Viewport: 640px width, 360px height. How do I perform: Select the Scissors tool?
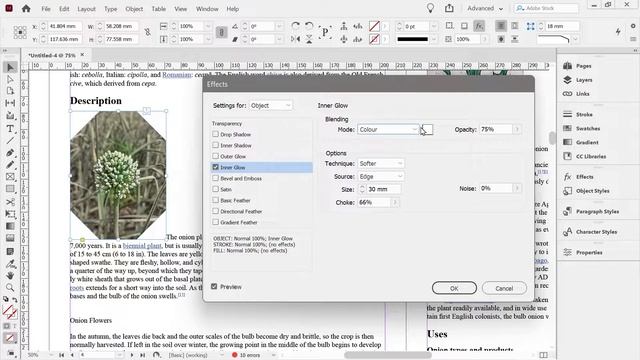(10, 202)
